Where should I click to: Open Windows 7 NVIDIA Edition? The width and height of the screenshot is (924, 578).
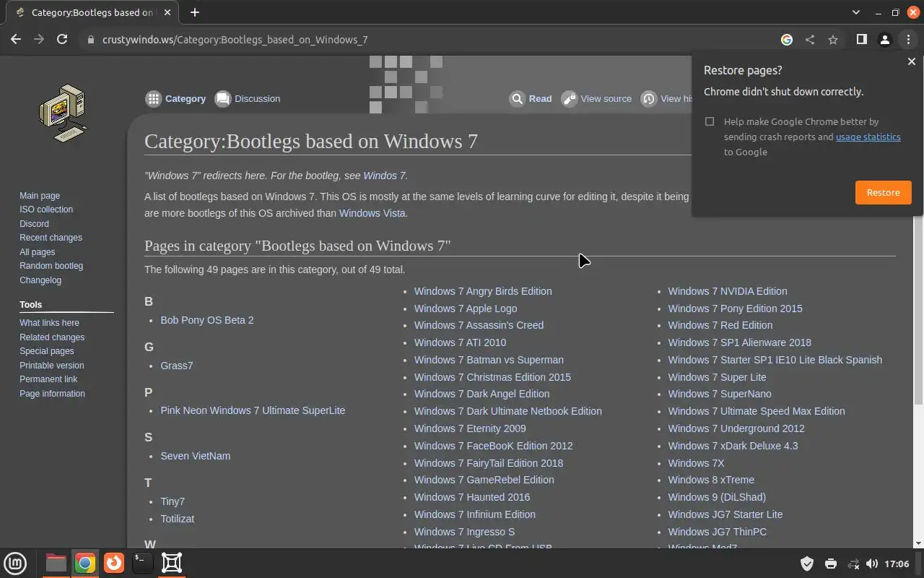pyautogui.click(x=728, y=291)
